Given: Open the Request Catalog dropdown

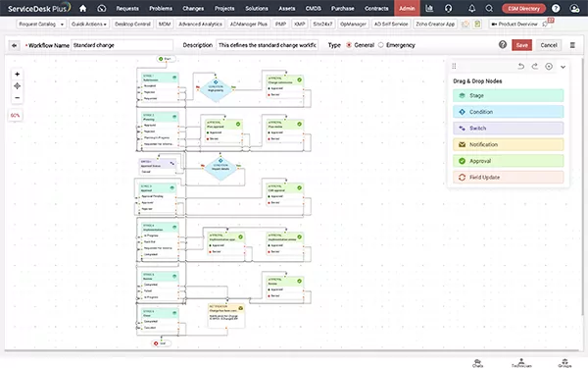Looking at the screenshot, I should (x=41, y=24).
